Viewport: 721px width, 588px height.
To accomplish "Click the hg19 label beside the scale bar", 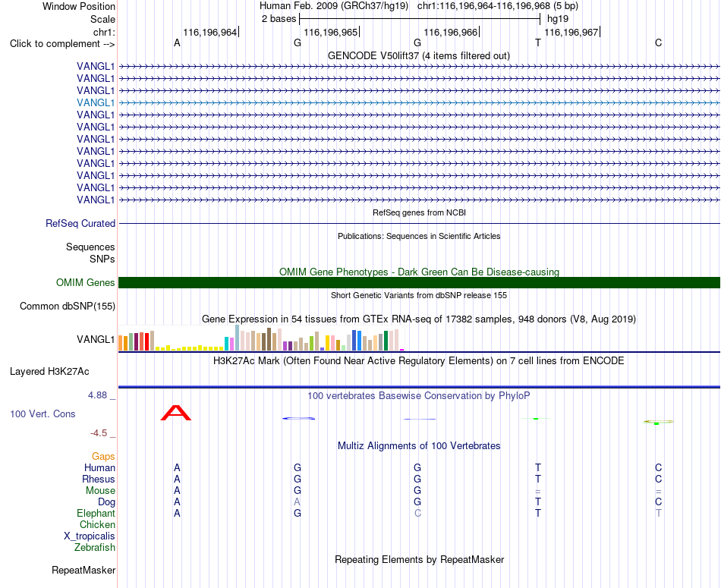I will (558, 19).
